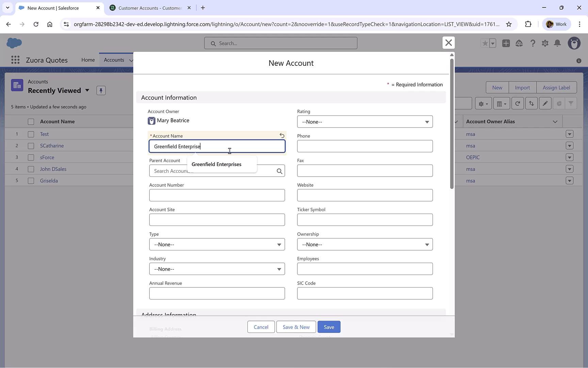
Task: Open inline edit with the pencil icon
Action: (545, 103)
